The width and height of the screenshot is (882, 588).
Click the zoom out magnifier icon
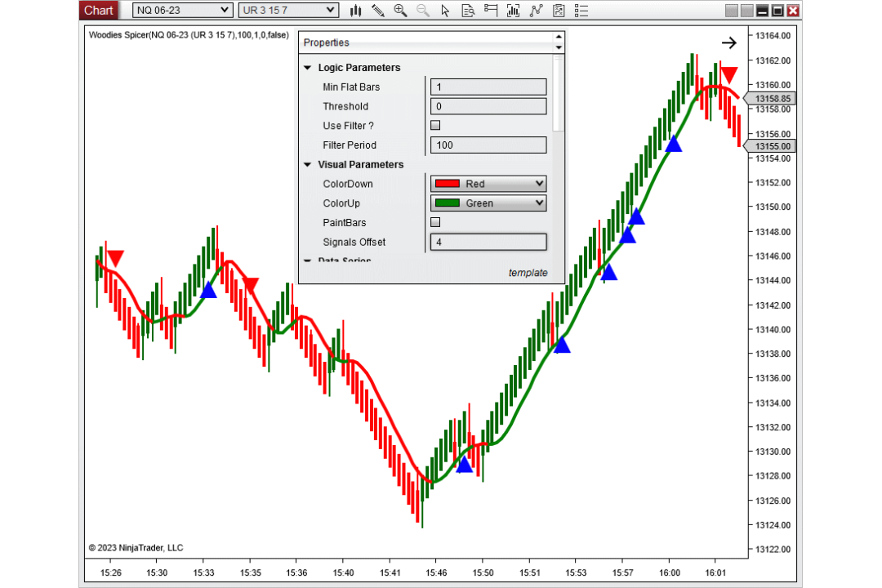pos(423,11)
